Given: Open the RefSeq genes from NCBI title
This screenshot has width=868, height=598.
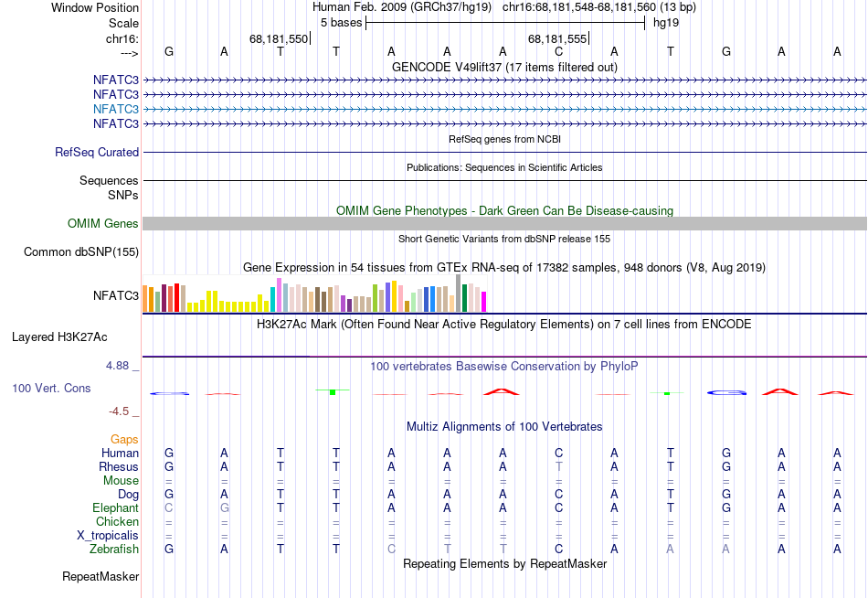Looking at the screenshot, I should click(504, 139).
